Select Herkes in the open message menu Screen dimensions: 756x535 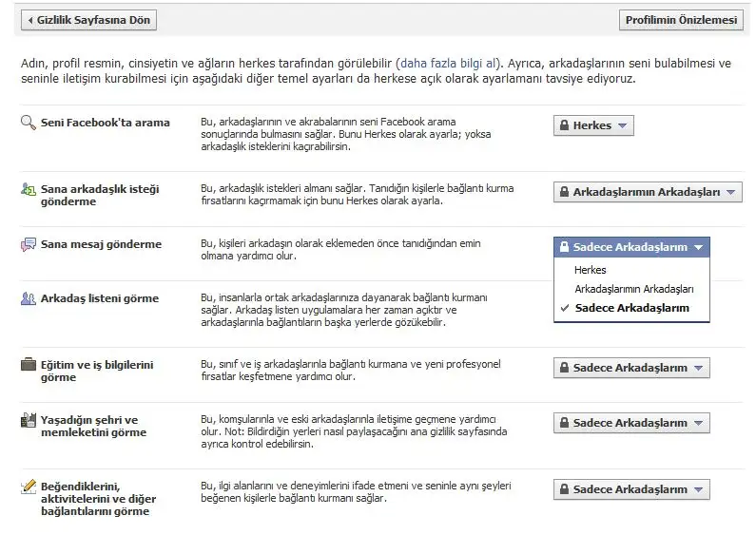tap(591, 270)
